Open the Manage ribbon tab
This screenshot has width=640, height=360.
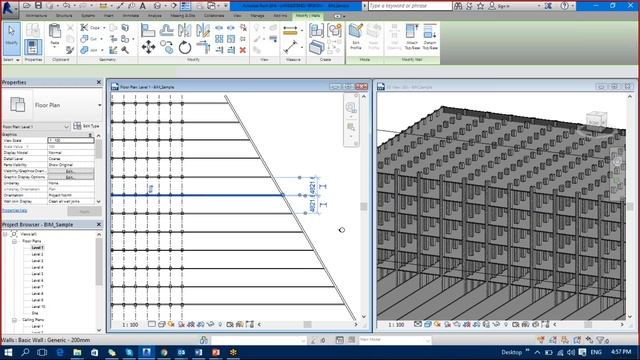tap(257, 16)
